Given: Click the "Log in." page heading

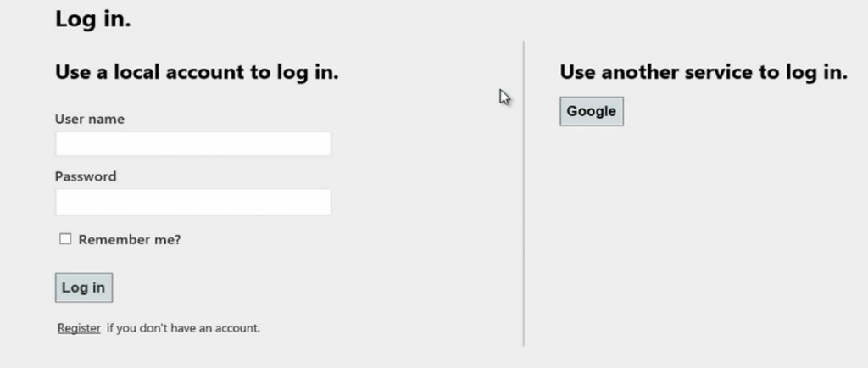Looking at the screenshot, I should [93, 20].
